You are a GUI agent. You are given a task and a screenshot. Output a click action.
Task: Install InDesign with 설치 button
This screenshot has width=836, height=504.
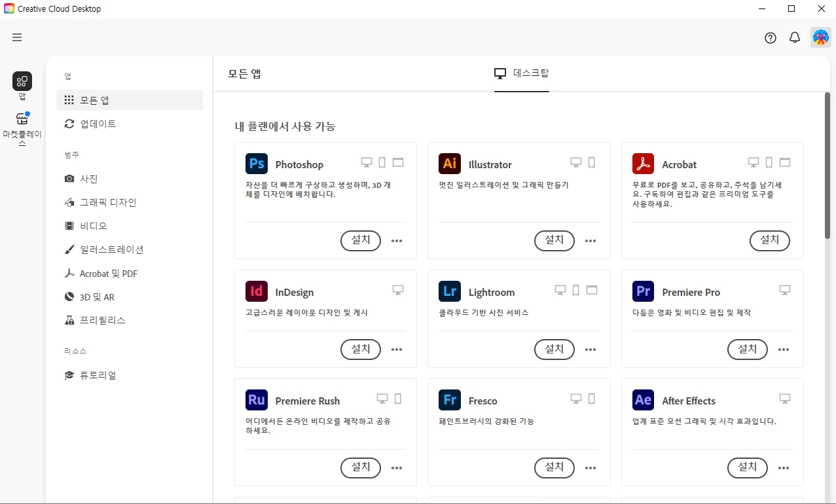361,350
